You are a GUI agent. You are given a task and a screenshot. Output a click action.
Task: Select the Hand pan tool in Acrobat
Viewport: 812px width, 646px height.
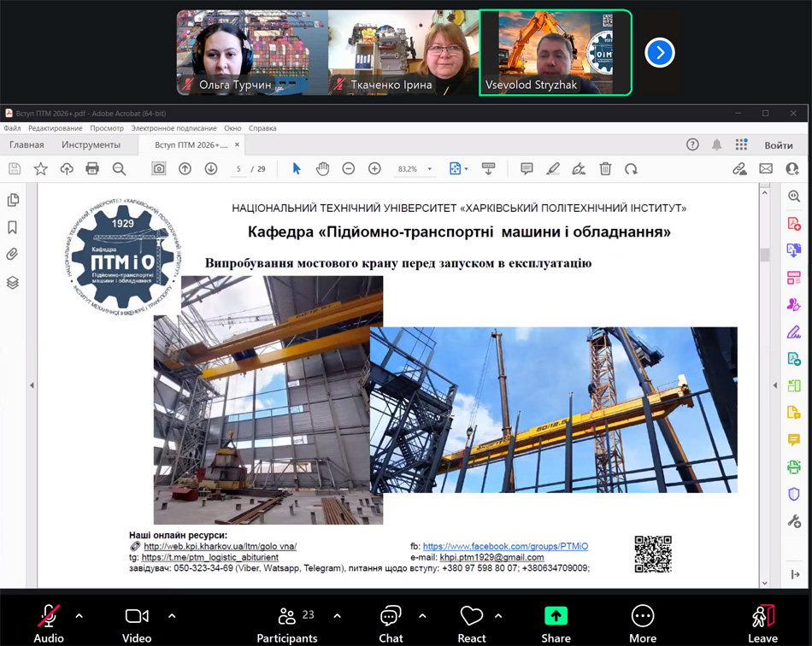(x=322, y=169)
